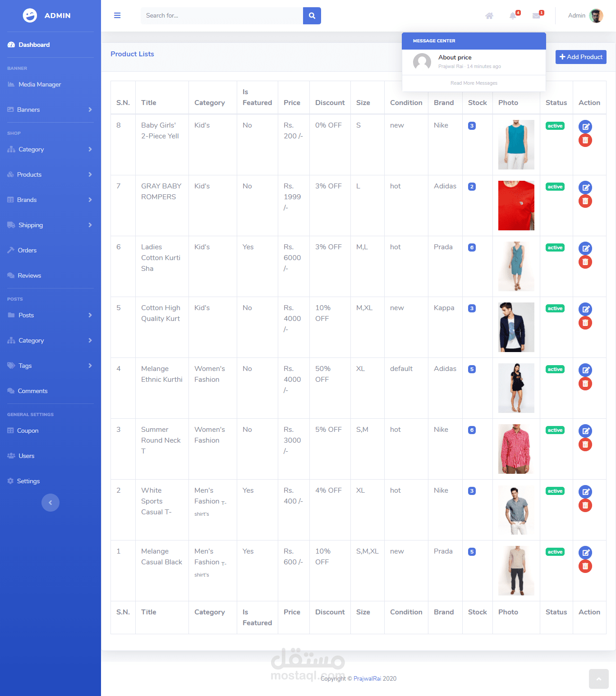Viewport: 616px width, 696px height.
Task: Select Coupon under General Settings
Action: coord(28,430)
